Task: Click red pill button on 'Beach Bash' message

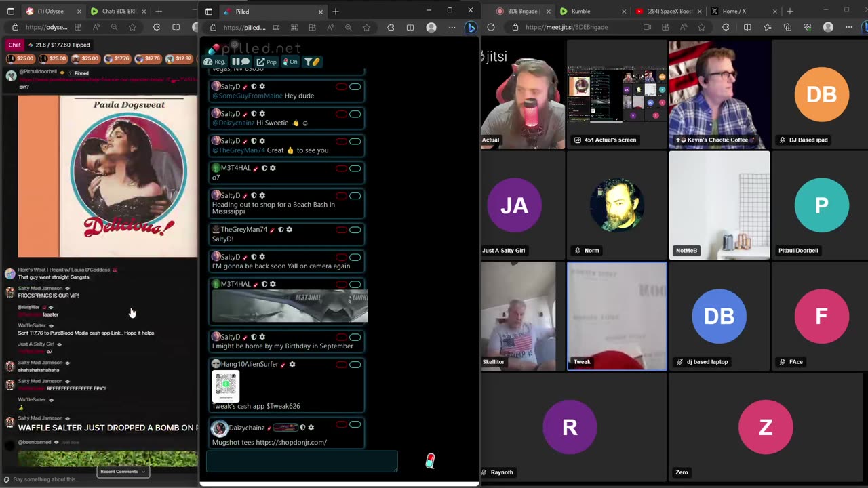Action: click(341, 196)
